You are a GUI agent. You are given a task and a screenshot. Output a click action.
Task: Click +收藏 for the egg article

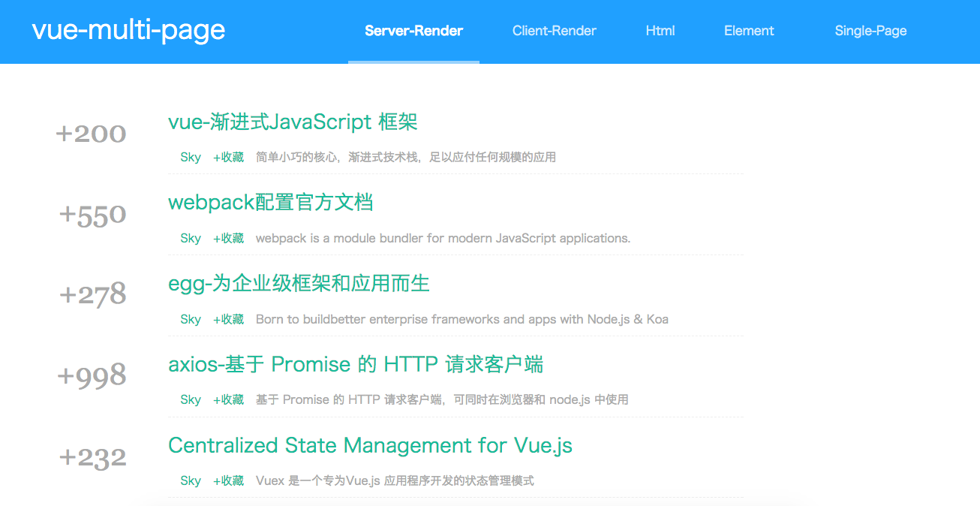228,319
